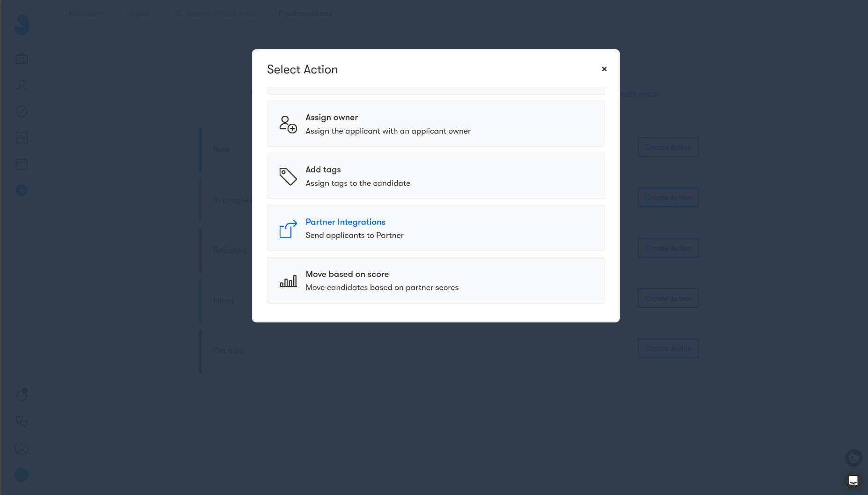Open the chat messages icon in the sidebar

22,422
